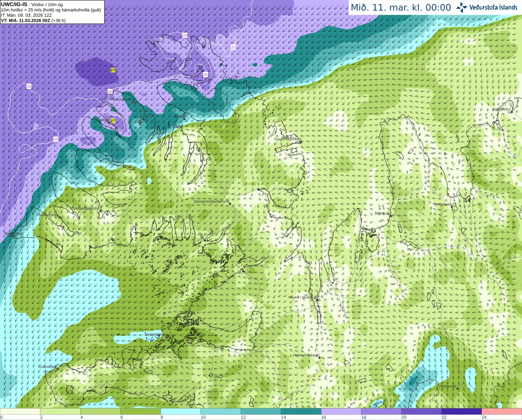Click the 8–10 m/s pale cyan legend swatch

click(x=181, y=411)
